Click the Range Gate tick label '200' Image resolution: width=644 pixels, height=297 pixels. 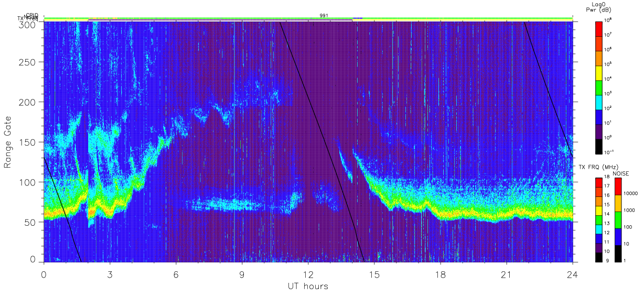[x=28, y=102]
